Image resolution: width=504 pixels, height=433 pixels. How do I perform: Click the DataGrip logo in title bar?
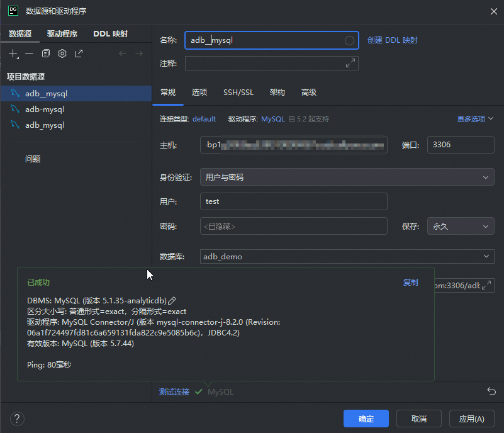(x=13, y=11)
